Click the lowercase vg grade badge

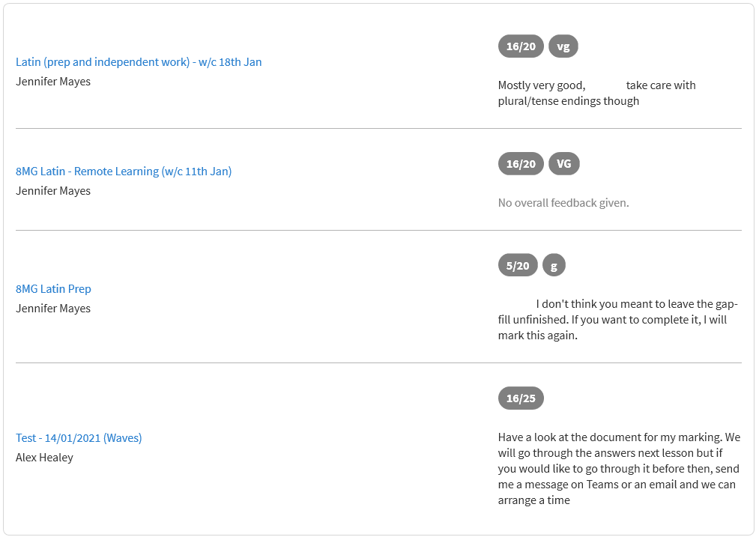(x=563, y=46)
